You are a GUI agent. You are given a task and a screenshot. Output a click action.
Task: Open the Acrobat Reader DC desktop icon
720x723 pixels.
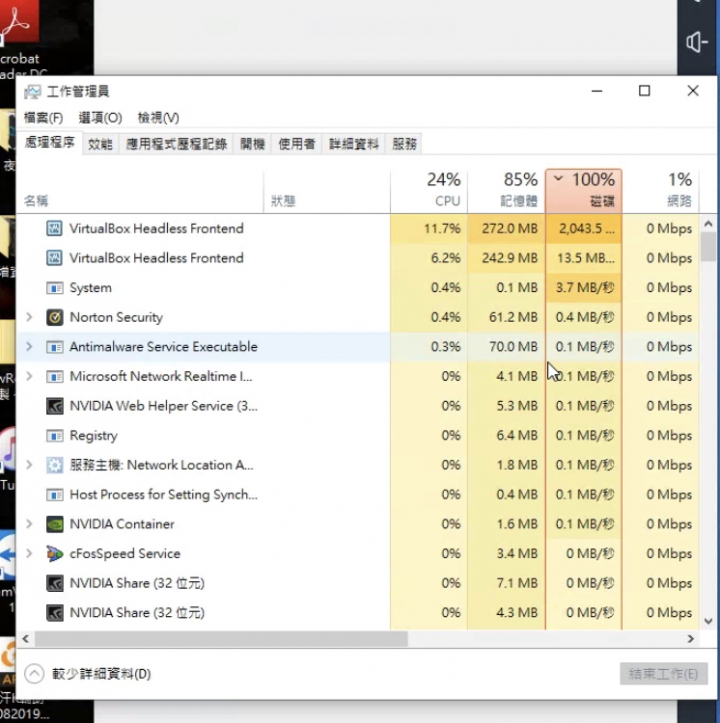click(19, 39)
